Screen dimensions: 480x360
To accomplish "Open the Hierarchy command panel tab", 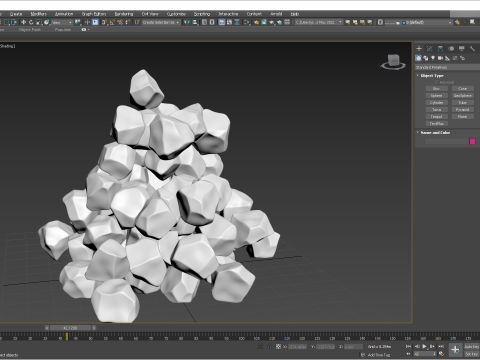I will (440, 49).
